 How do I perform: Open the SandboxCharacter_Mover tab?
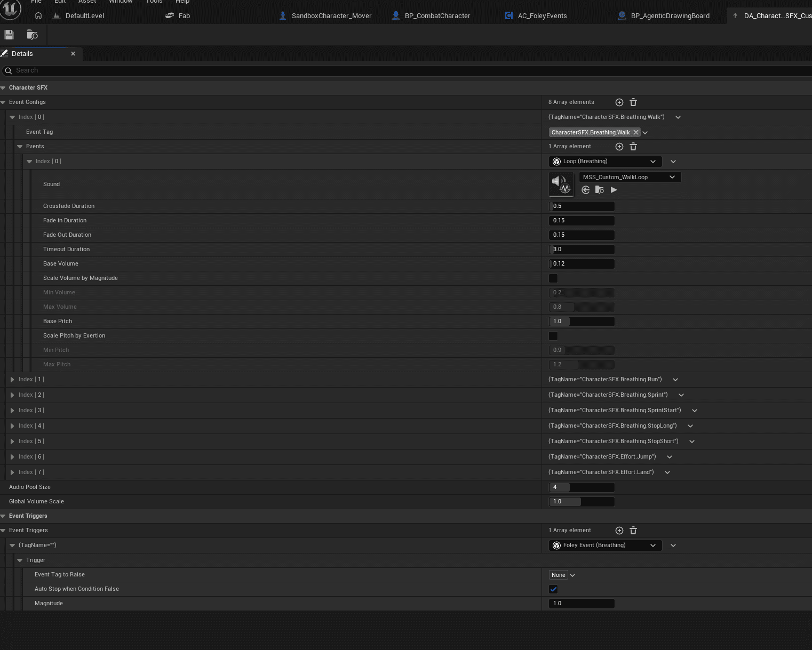pyautogui.click(x=325, y=15)
